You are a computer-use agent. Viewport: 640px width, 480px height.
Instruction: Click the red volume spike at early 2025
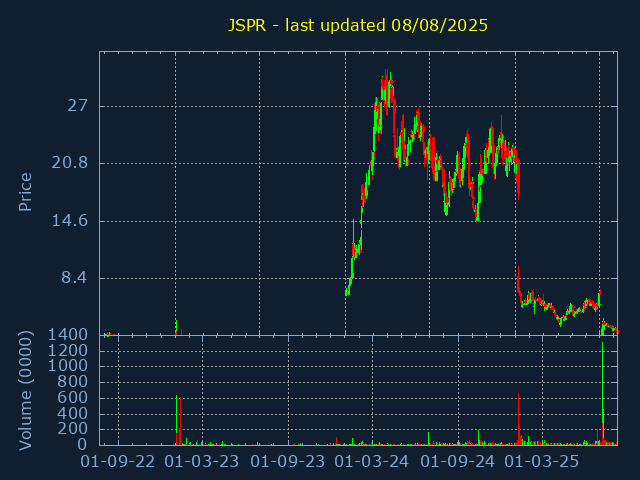(518, 419)
